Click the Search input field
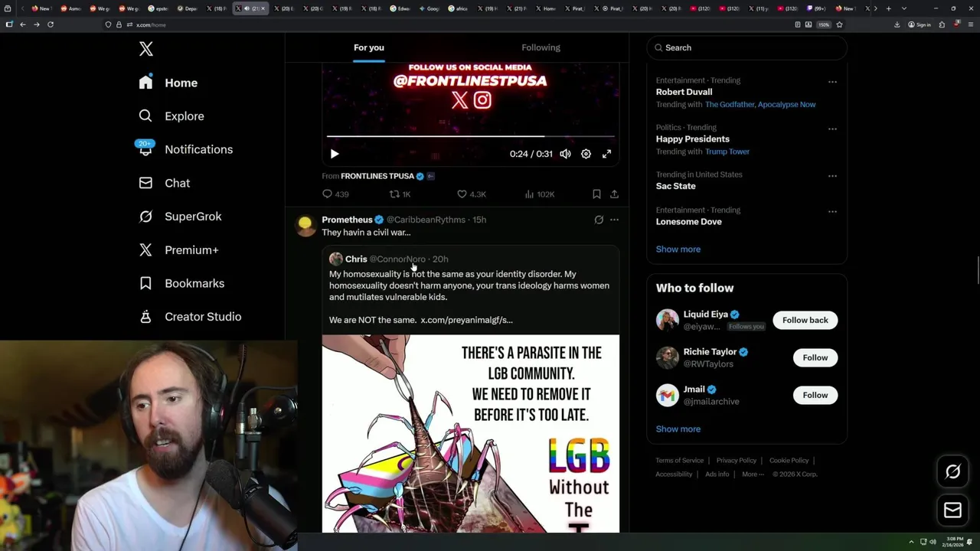 (746, 47)
